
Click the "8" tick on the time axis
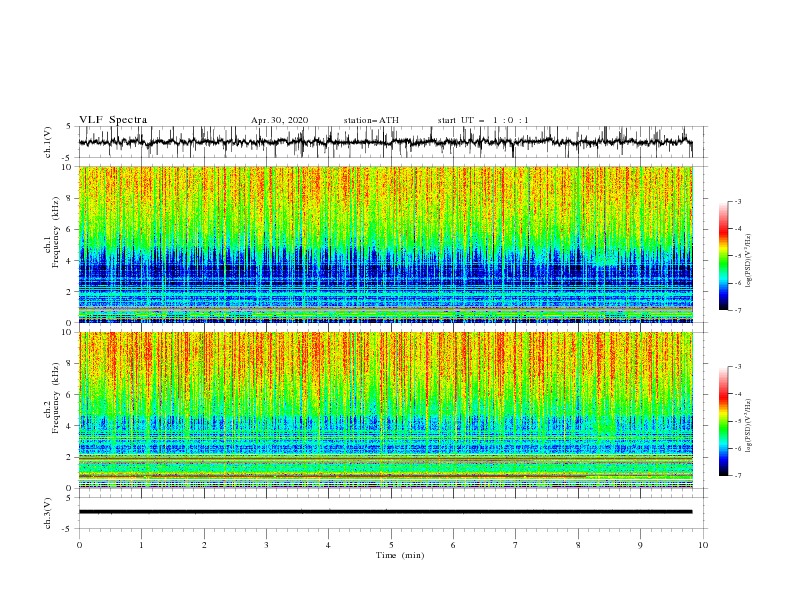(x=578, y=545)
